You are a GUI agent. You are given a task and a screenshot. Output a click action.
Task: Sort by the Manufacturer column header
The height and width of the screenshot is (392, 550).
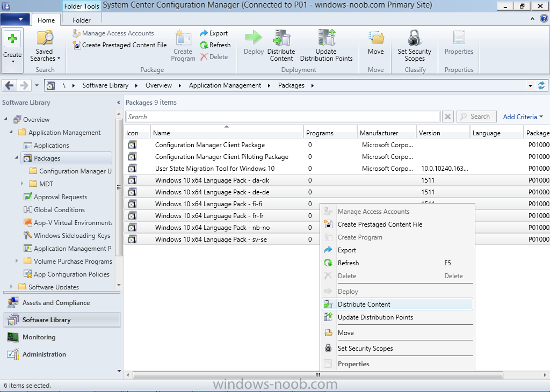(387, 133)
